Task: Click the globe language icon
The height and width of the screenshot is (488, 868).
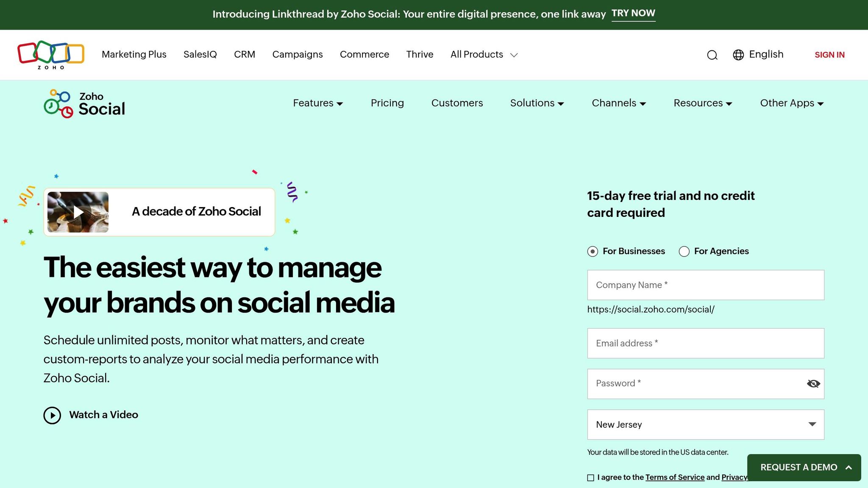Action: pos(738,55)
